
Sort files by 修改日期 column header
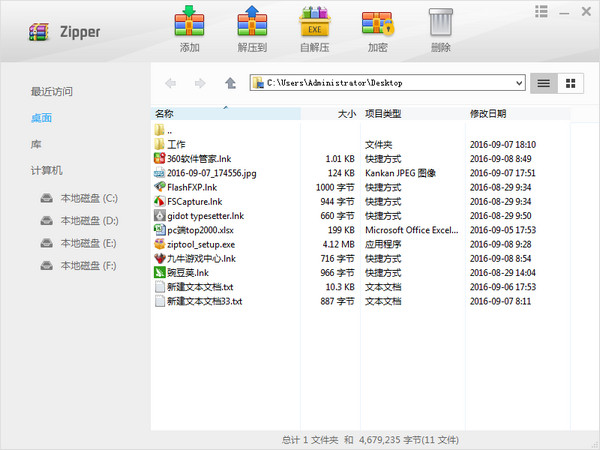click(x=488, y=113)
